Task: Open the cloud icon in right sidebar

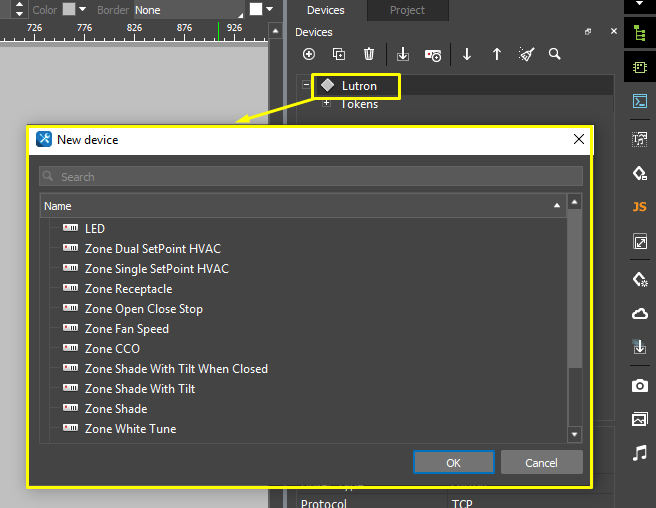Action: click(x=639, y=313)
